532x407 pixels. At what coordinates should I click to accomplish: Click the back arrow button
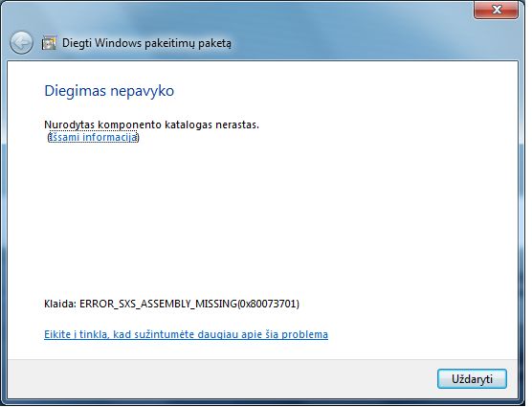21,43
